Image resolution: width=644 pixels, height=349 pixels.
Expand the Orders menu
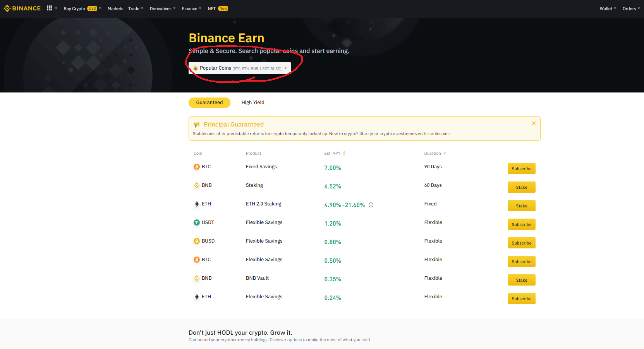tap(631, 9)
